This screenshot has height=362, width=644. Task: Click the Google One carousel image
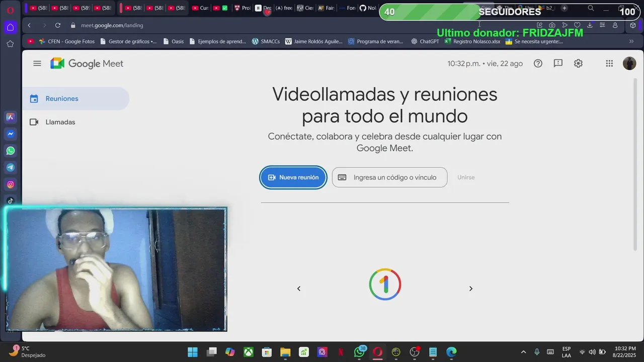(385, 285)
